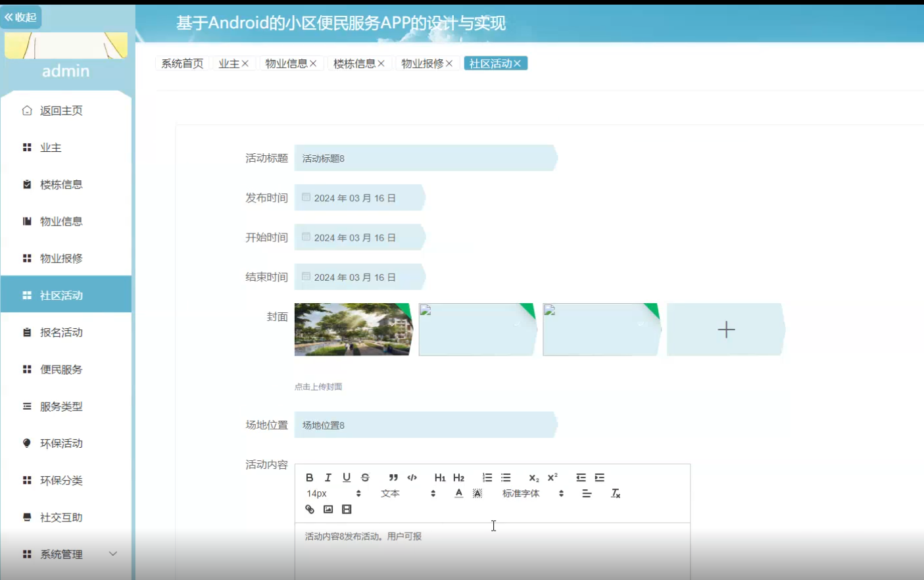Click the 活动标题 input field
The image size is (924, 580).
pyautogui.click(x=426, y=158)
